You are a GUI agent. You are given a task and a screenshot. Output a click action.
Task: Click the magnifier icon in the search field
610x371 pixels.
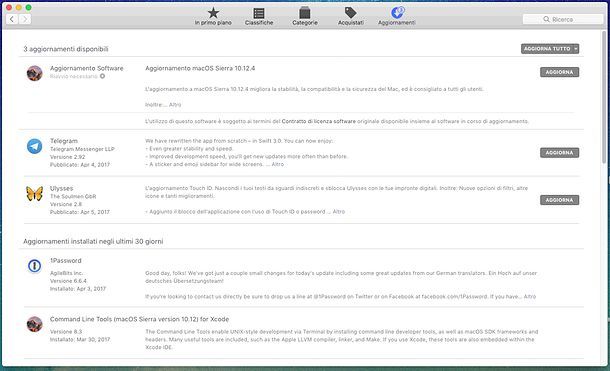coord(547,19)
